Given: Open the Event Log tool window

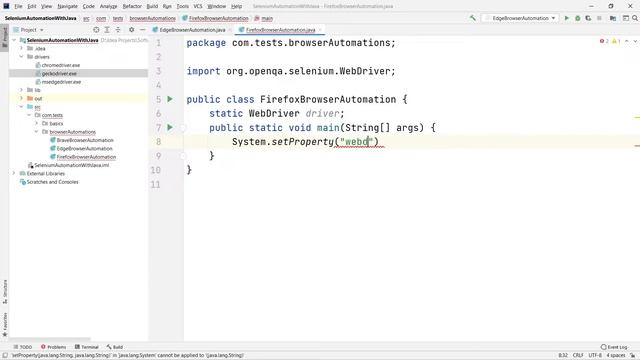Looking at the screenshot, I should click(x=614, y=347).
